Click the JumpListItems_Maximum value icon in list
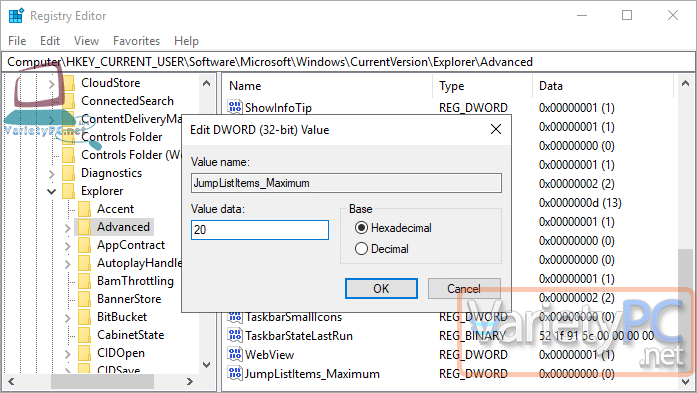Image resolution: width=697 pixels, height=393 pixels. (235, 373)
